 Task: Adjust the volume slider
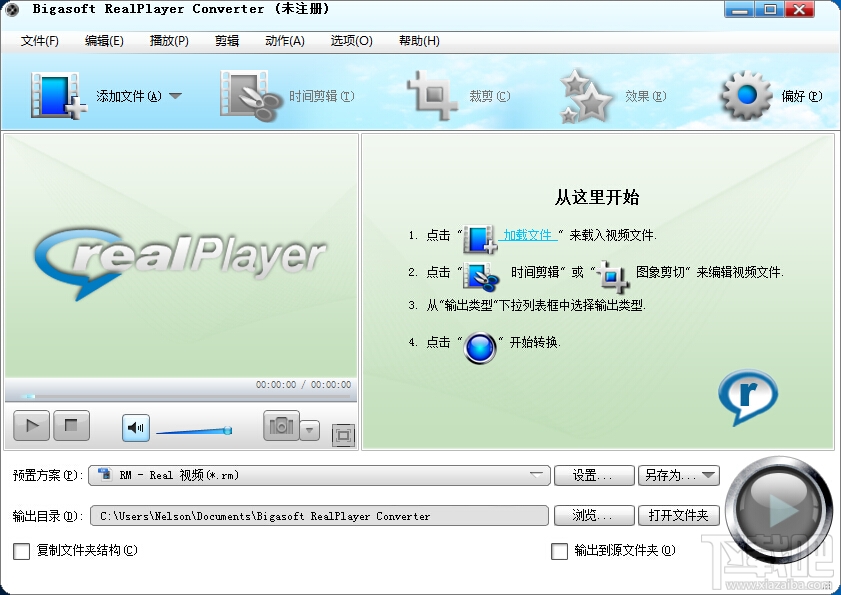click(194, 431)
